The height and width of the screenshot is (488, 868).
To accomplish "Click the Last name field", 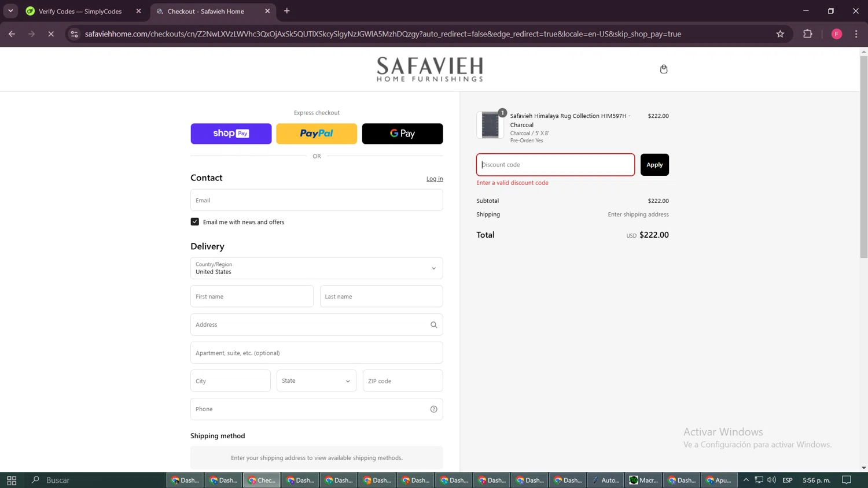I will tap(381, 297).
